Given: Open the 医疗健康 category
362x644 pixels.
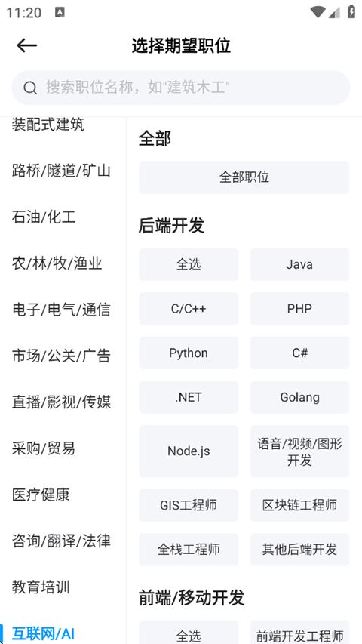Looking at the screenshot, I should pyautogui.click(x=41, y=495).
